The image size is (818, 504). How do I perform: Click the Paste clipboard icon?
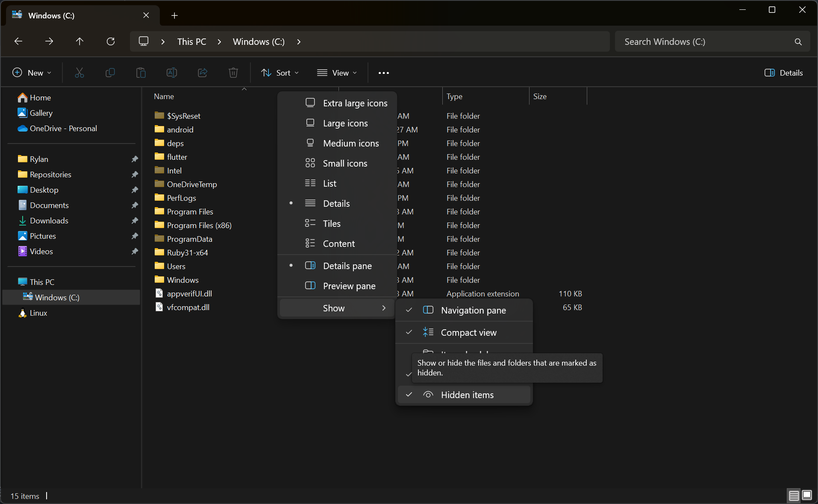coord(141,73)
